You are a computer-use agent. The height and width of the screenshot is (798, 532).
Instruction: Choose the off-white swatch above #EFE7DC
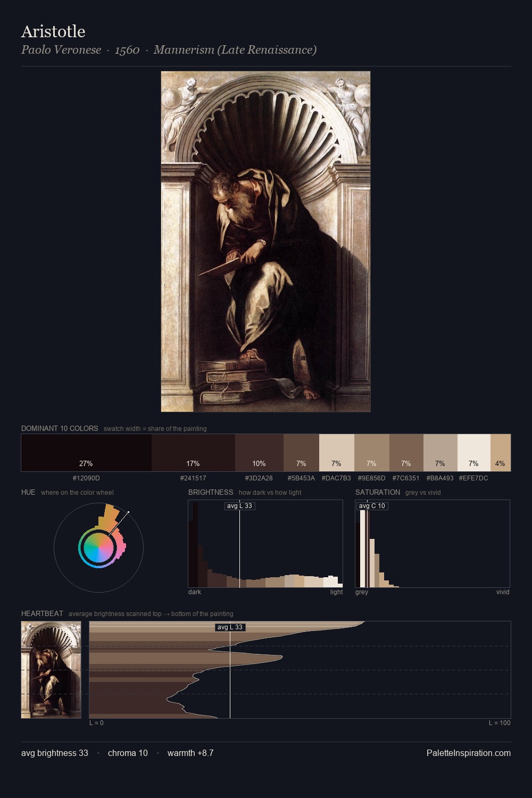tap(473, 453)
